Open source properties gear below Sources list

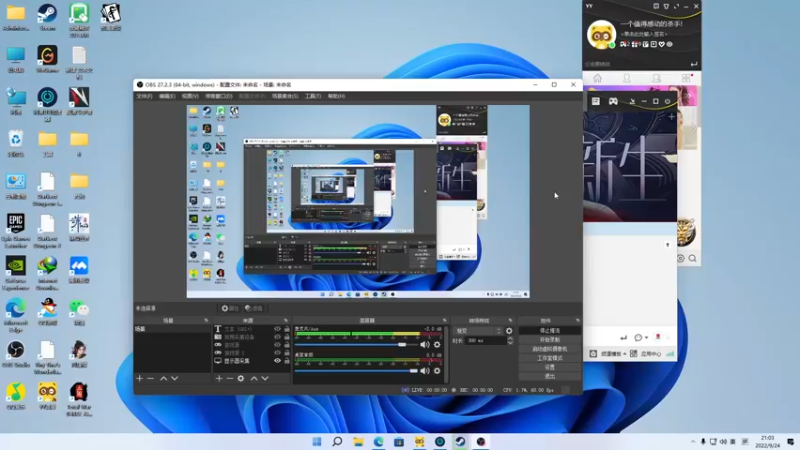pos(241,379)
